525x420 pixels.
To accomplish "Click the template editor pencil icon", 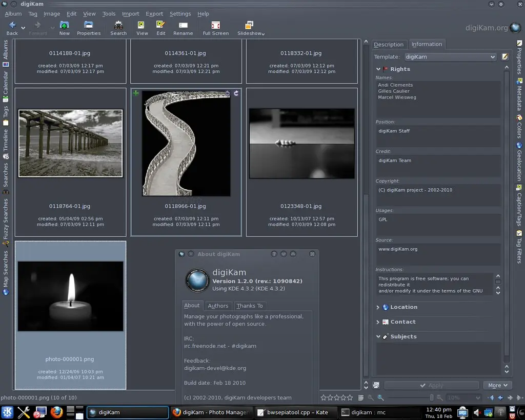I will pyautogui.click(x=505, y=57).
